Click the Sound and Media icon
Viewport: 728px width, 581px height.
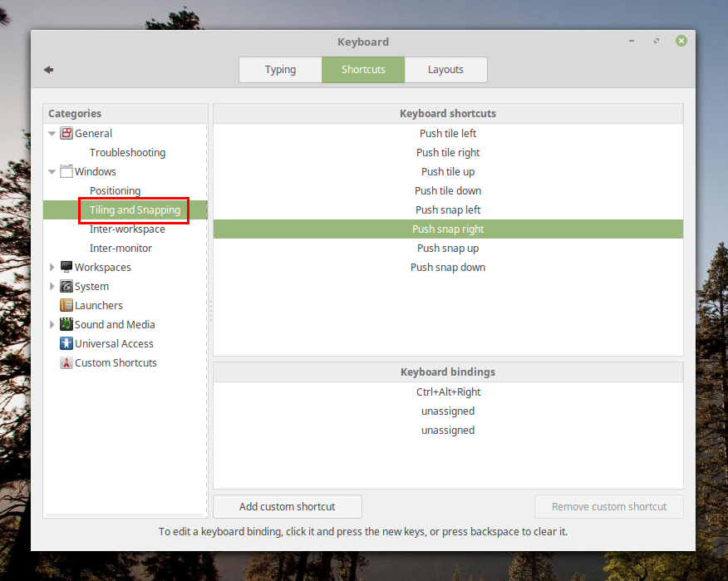[66, 325]
